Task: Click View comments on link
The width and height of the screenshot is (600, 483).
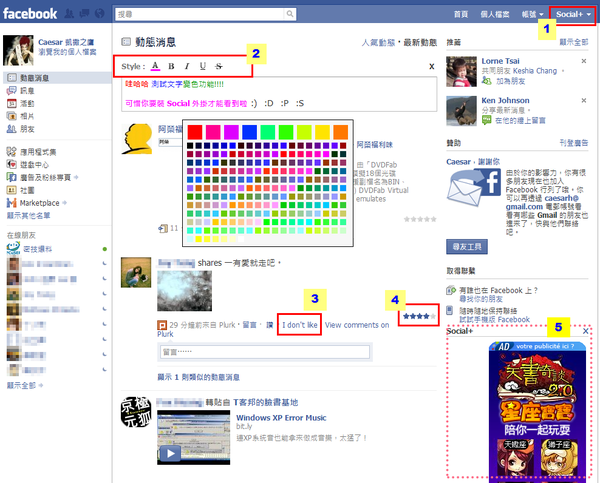Action: [357, 325]
